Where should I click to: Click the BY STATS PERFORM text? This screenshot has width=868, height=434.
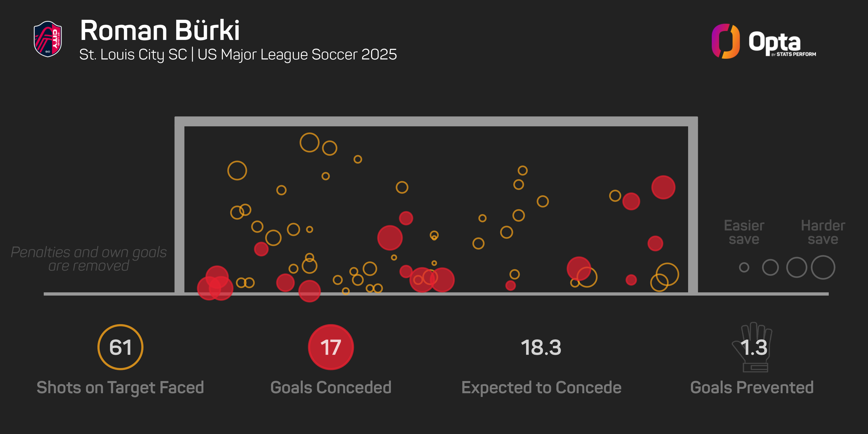[794, 54]
